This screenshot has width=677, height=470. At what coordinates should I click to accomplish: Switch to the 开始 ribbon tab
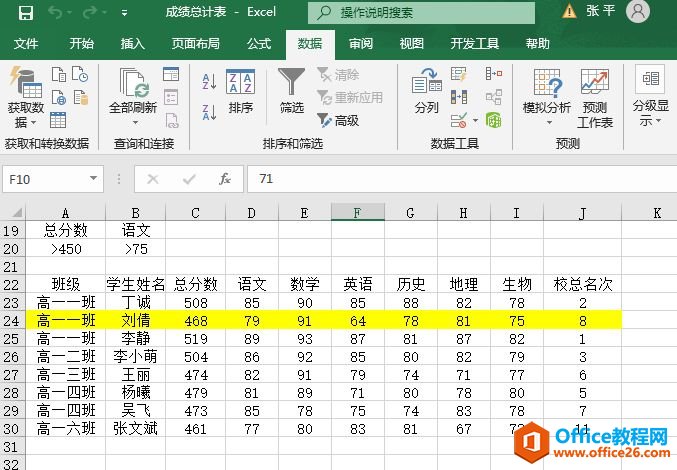coord(82,44)
